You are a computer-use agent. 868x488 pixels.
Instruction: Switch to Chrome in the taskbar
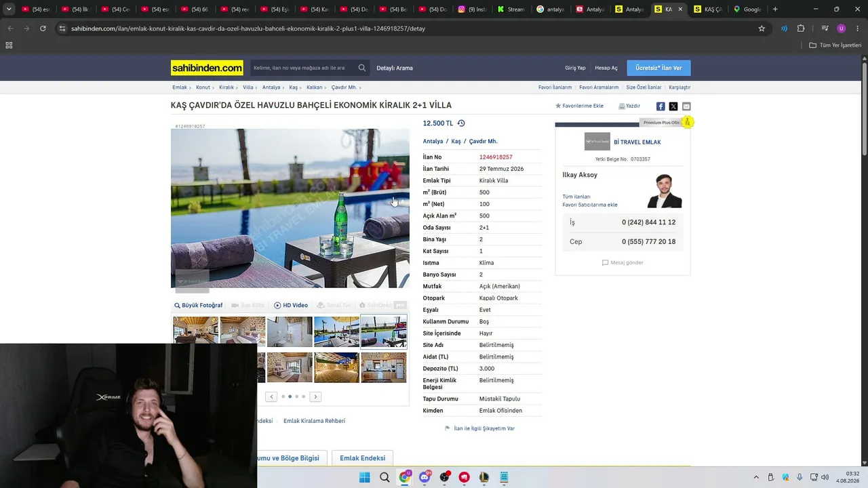click(x=405, y=477)
